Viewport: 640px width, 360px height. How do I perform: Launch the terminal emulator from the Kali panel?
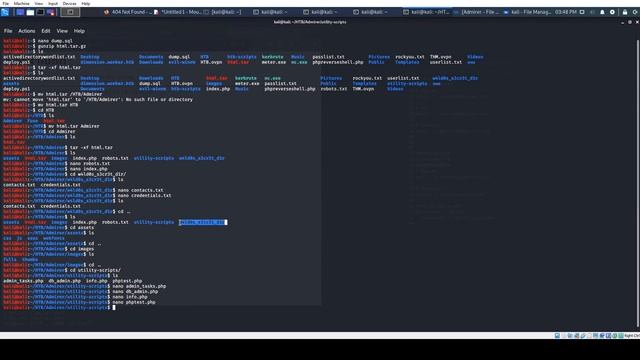[x=40, y=12]
